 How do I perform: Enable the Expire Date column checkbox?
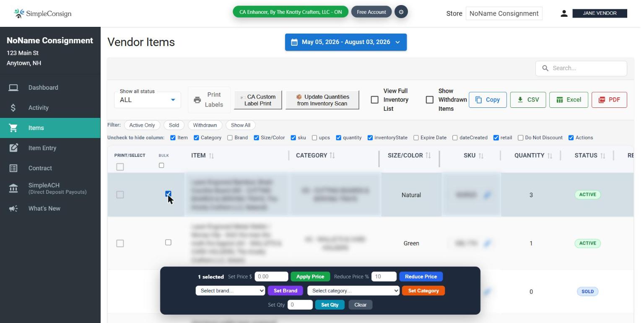[416, 138]
